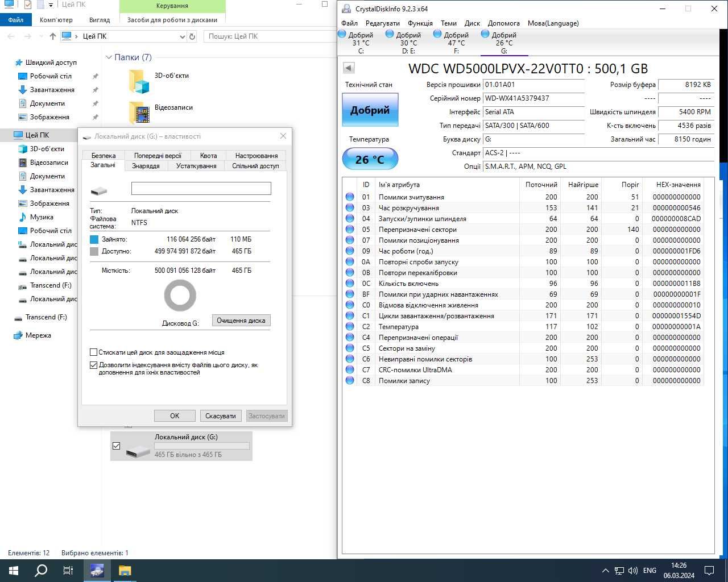Switch to the Устаткування tab

(x=196, y=166)
